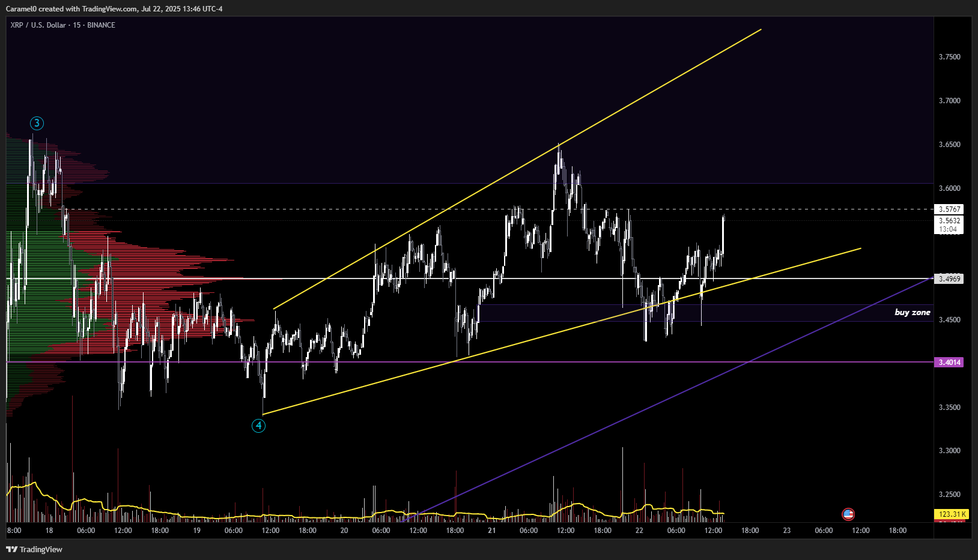Click the 3.7500 price axis label
Screen dimensions: 978x560
tap(949, 57)
